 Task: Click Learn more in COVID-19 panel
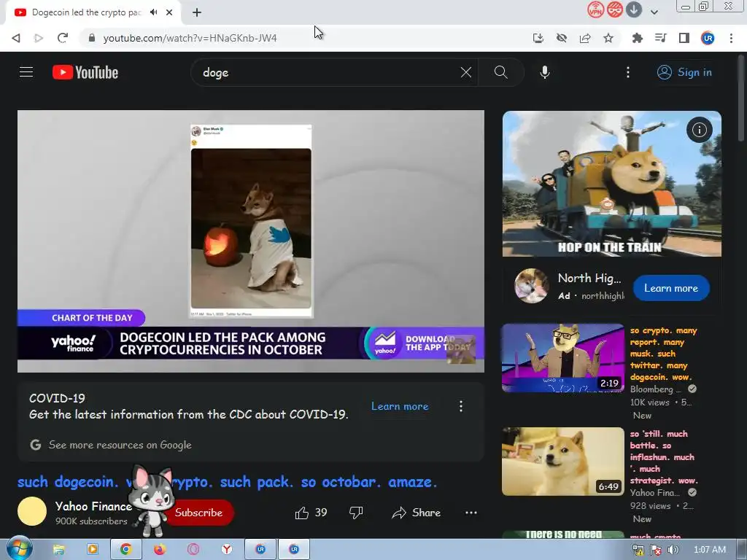[400, 406]
